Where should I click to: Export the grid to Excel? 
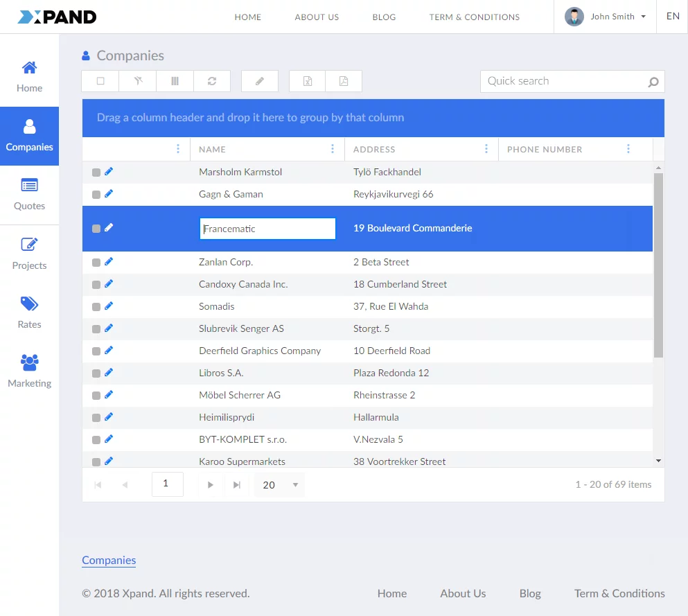click(307, 81)
